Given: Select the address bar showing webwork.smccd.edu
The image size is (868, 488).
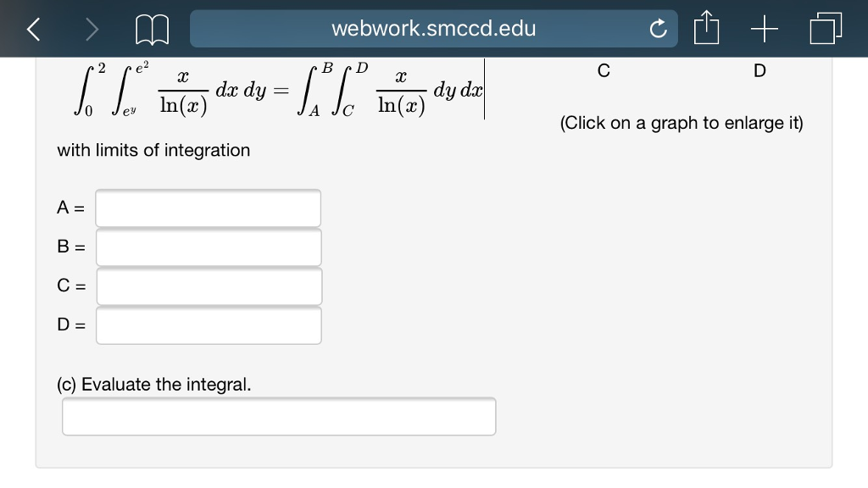Looking at the screenshot, I should 434,28.
